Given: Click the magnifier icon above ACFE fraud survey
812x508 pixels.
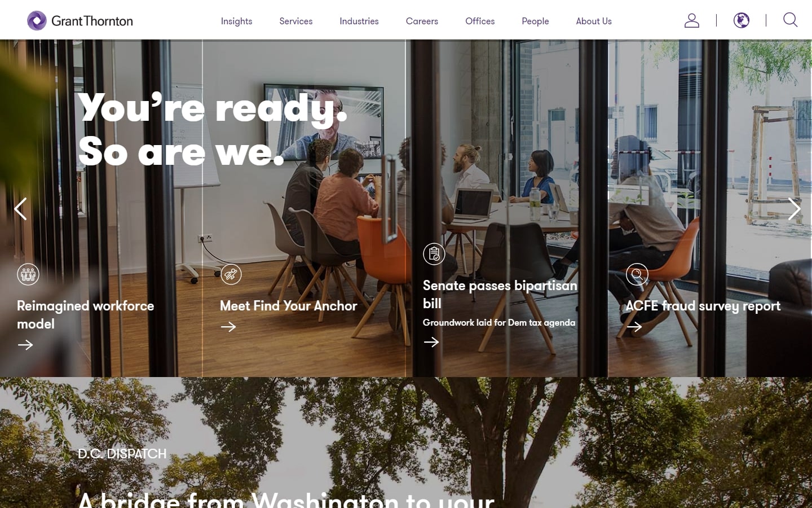Looking at the screenshot, I should (637, 274).
